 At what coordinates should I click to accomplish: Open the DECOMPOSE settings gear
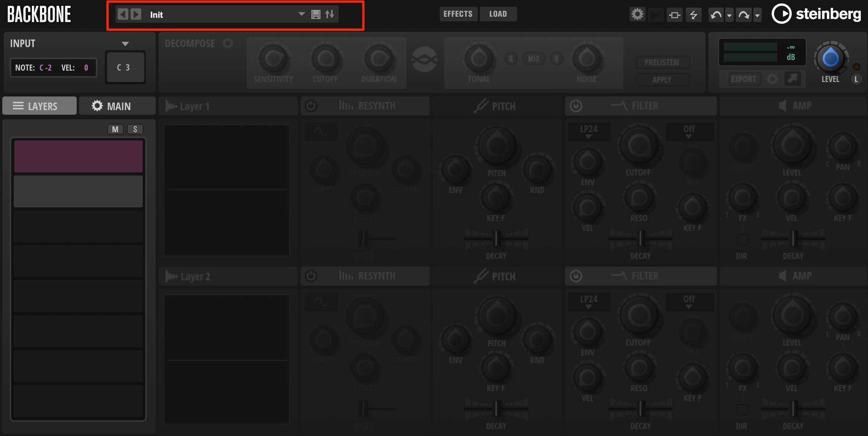coord(228,43)
